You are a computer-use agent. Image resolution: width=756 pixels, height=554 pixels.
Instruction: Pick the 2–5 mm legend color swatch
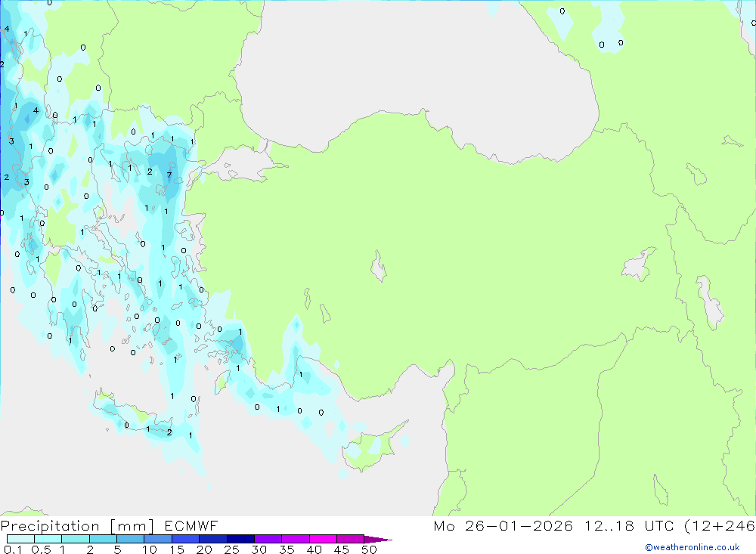(103, 539)
